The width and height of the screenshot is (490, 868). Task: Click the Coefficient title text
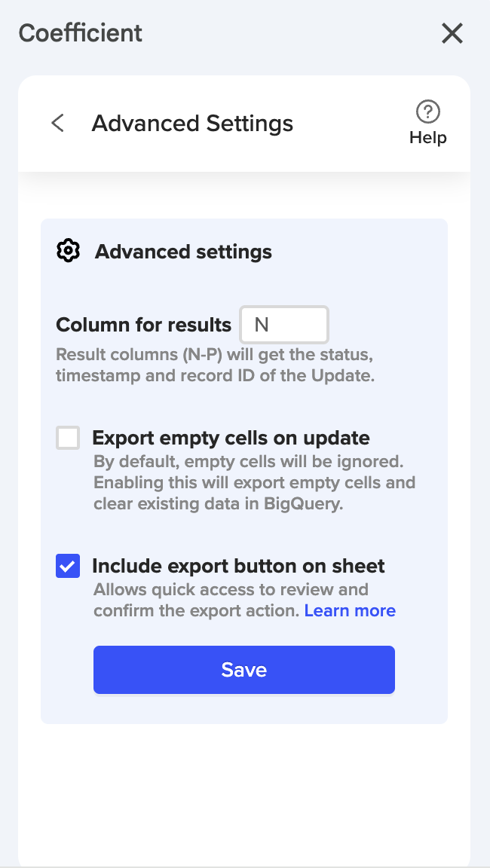(x=81, y=33)
